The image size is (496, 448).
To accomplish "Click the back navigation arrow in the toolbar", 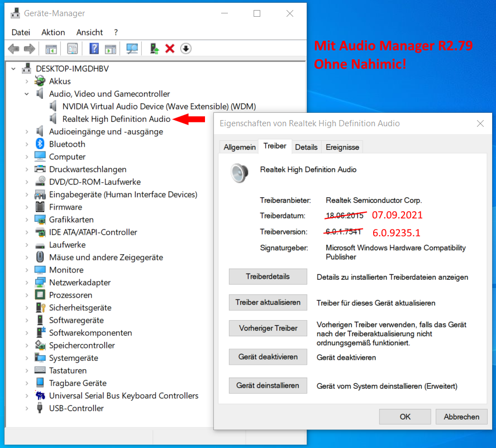I will pyautogui.click(x=13, y=49).
